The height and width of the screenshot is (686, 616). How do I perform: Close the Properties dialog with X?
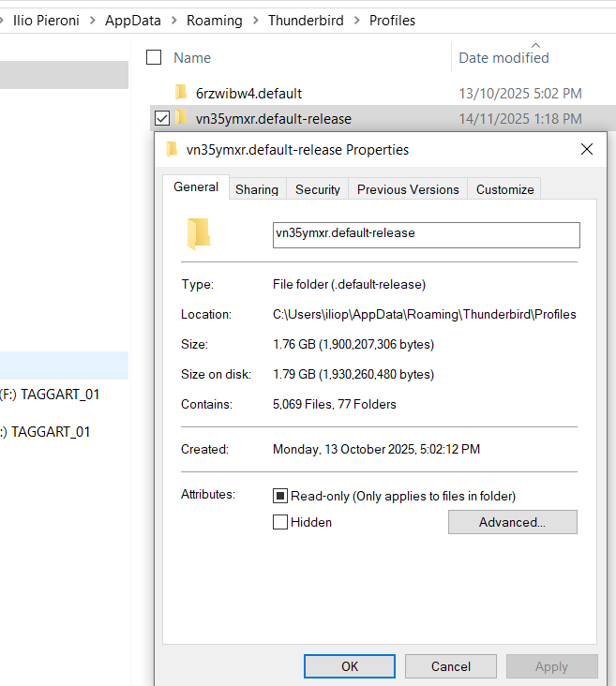587,149
